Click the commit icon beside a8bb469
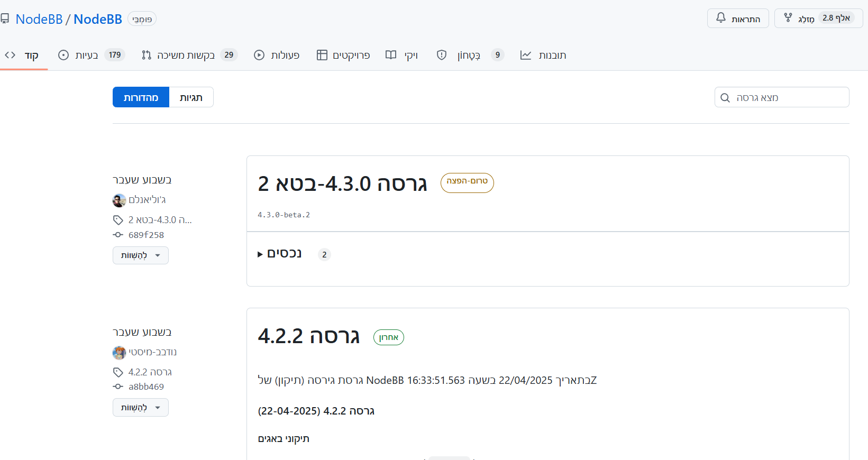The width and height of the screenshot is (868, 460). 118,387
